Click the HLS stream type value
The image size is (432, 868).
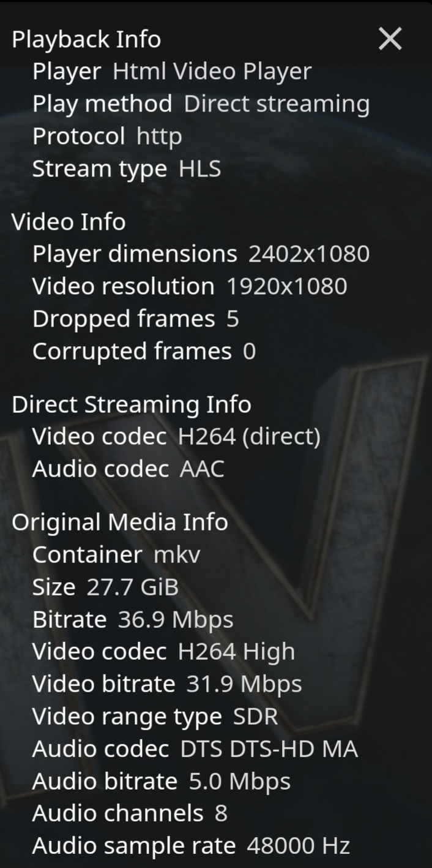click(x=199, y=169)
